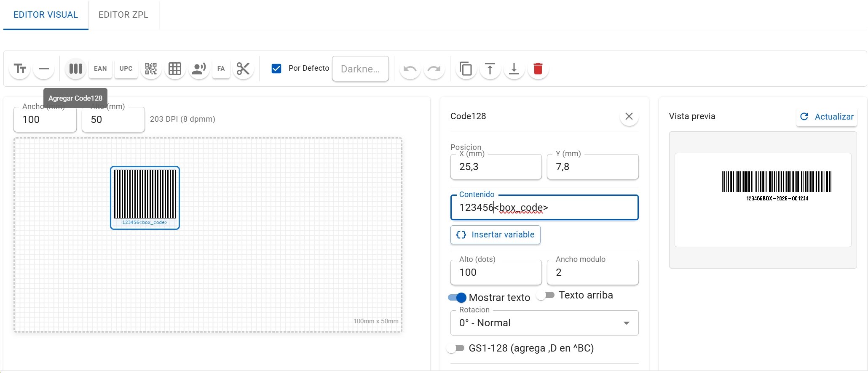Undo the last change
This screenshot has width=868, height=373.
pos(410,69)
